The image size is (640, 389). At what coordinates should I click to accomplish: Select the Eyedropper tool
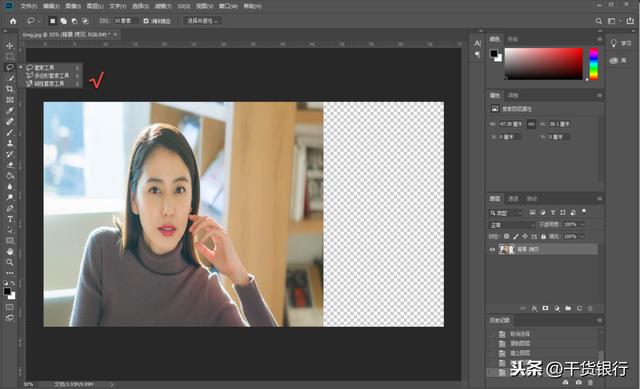pyautogui.click(x=10, y=111)
